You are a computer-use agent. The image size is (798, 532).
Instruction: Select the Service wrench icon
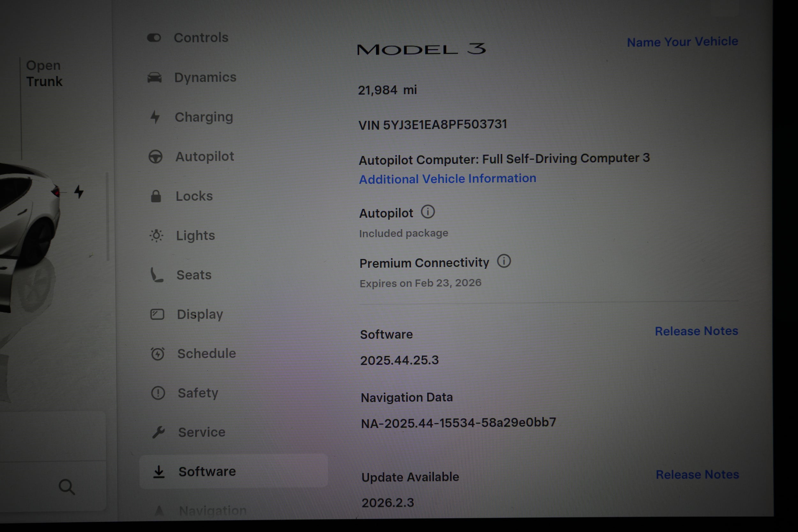coord(158,432)
